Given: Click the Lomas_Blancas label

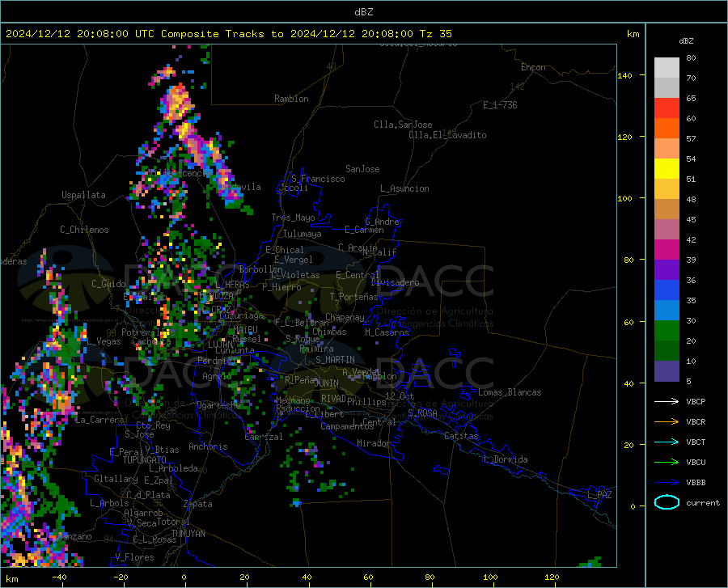Looking at the screenshot, I should [x=510, y=392].
